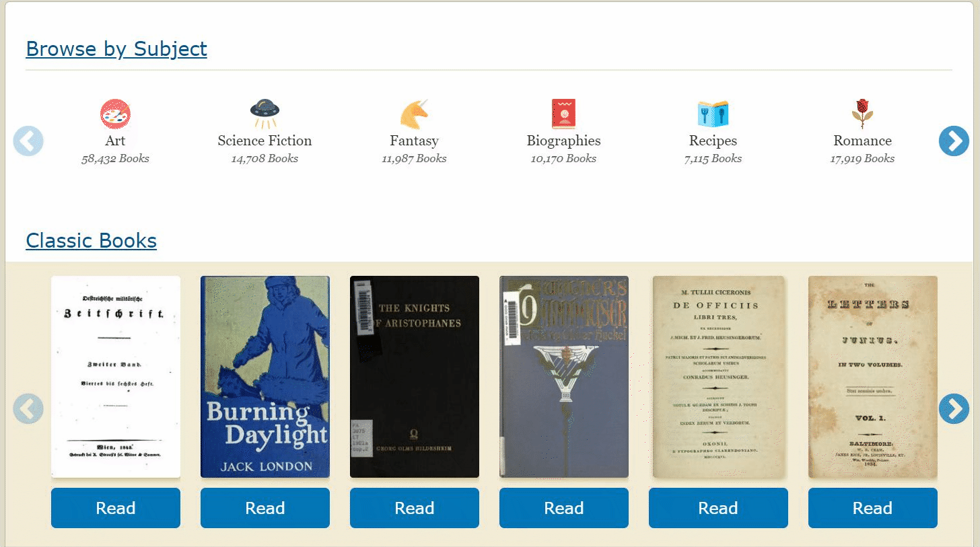Open the Classic Books heading link
This screenshot has width=980, height=547.
pos(91,240)
